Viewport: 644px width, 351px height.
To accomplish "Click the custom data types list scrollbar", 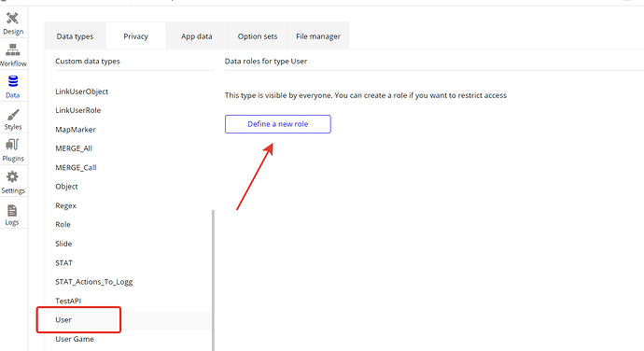I will 213,280.
